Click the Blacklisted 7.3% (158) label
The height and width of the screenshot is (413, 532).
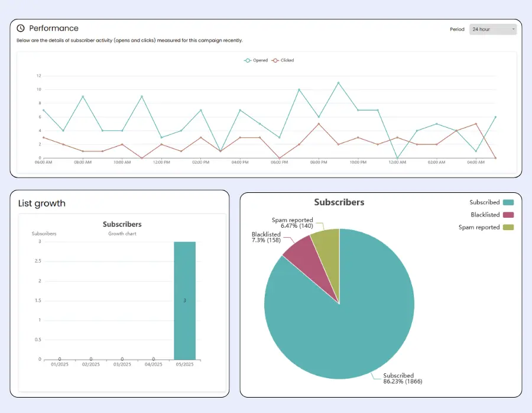coord(267,238)
